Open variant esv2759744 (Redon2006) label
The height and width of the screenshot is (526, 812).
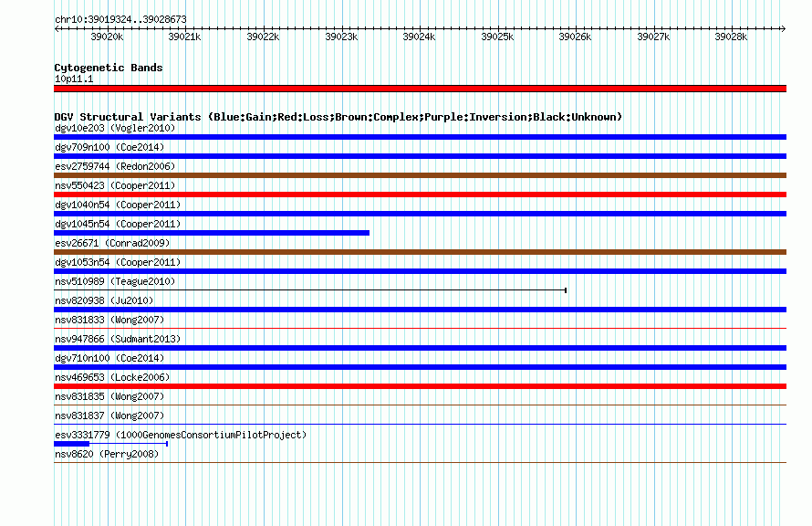[115, 166]
